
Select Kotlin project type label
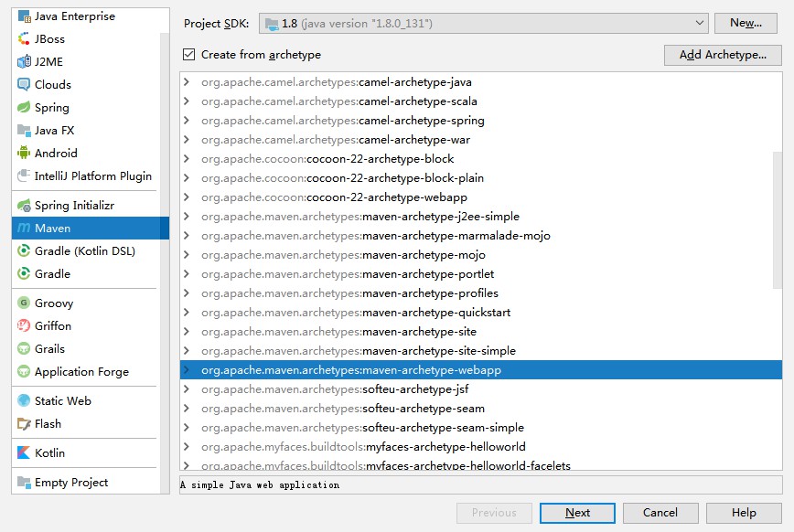[x=49, y=452]
